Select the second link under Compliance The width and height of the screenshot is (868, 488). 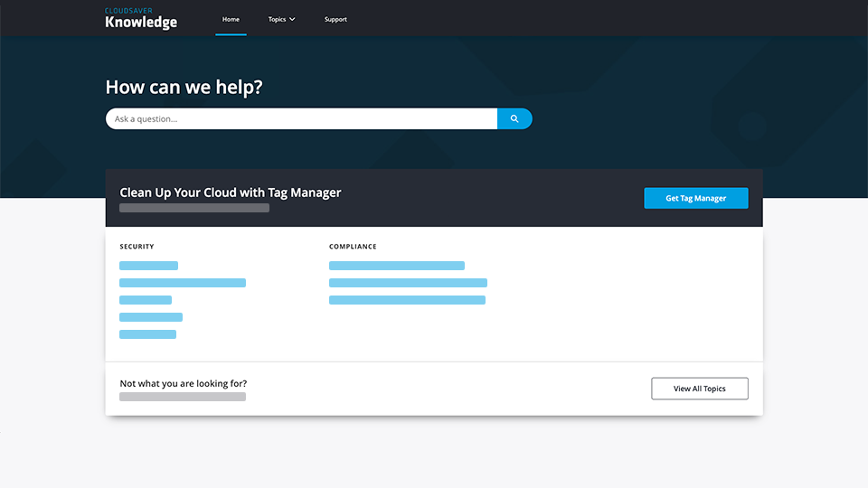click(408, 283)
